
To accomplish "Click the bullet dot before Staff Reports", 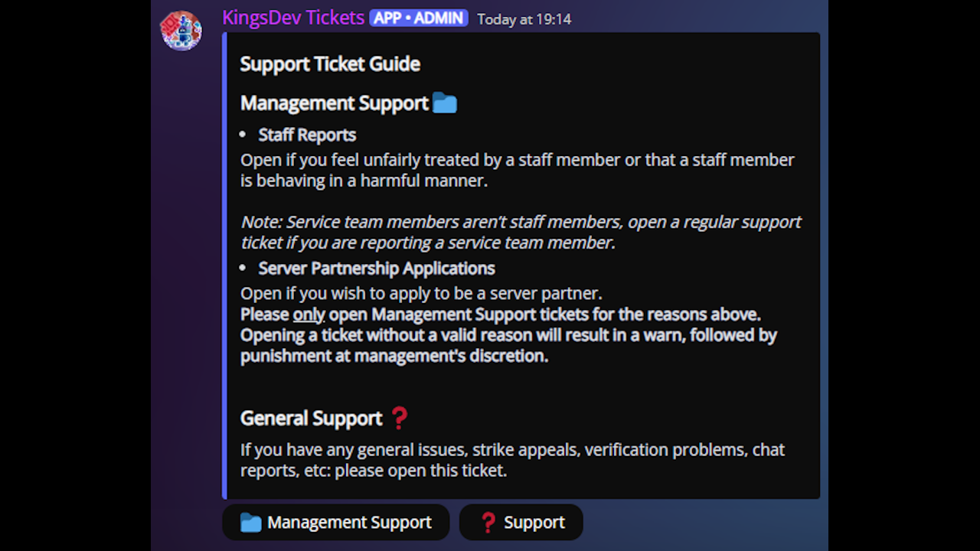I will [x=243, y=135].
